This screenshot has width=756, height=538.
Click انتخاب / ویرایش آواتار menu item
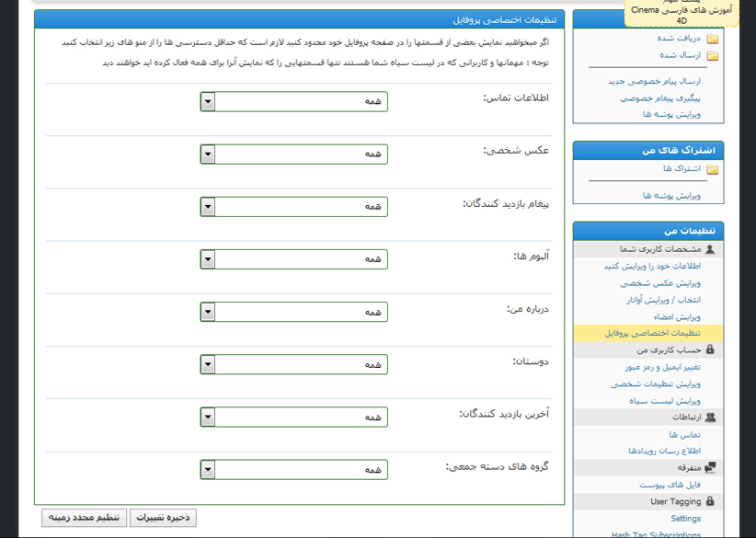click(663, 300)
